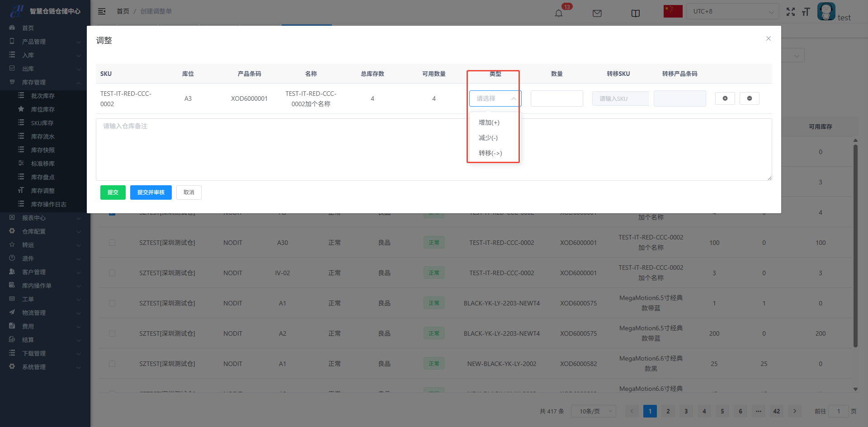868x427 pixels.
Task: Toggle fullscreen mode icon
Action: coord(790,12)
